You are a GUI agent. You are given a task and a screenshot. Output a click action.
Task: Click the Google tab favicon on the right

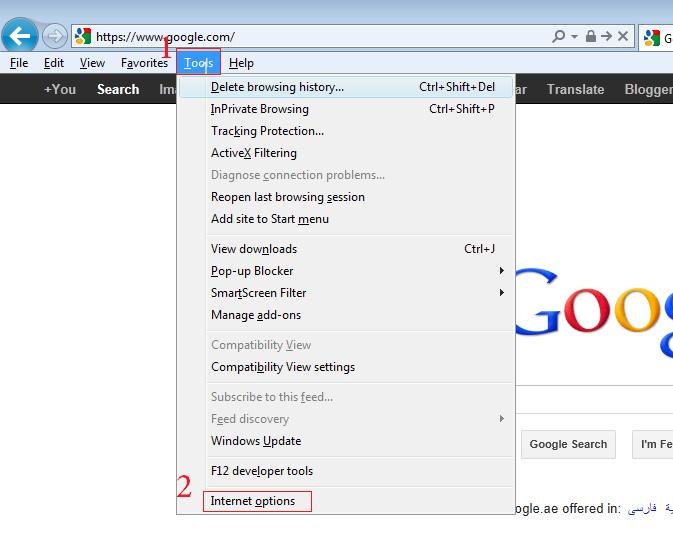(652, 38)
